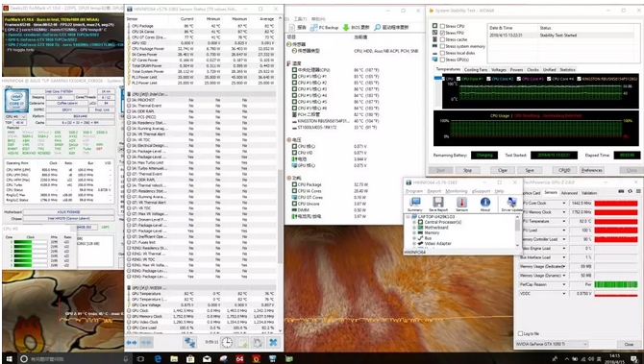Expand the Video Adapter tree node
The height and width of the screenshot is (364, 644).
point(414,243)
